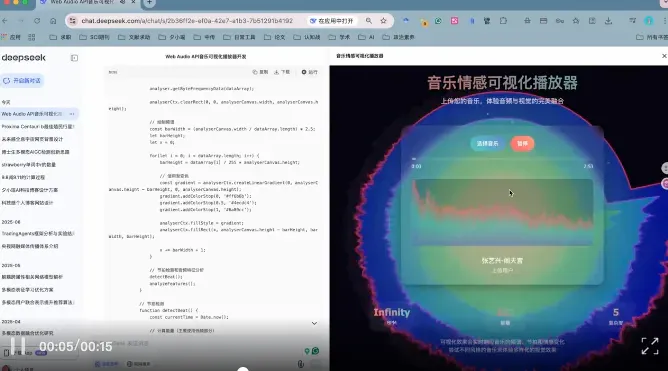
Task: Open the 学术 bookmarks folder
Action: pyautogui.click(x=339, y=37)
